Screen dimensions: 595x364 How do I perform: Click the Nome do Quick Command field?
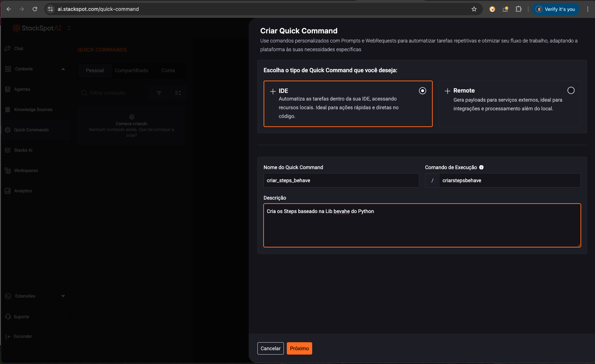[341, 180]
